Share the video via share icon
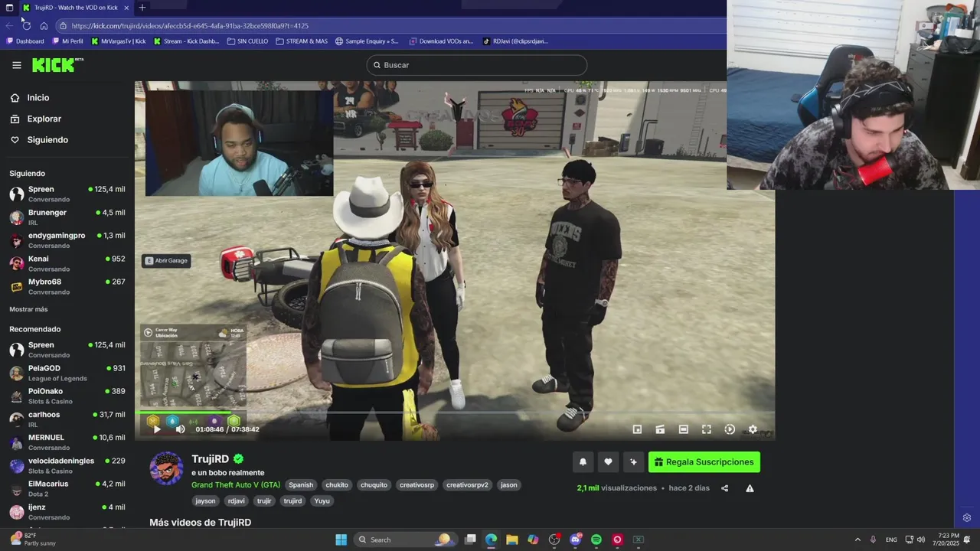The height and width of the screenshot is (551, 980). click(724, 488)
